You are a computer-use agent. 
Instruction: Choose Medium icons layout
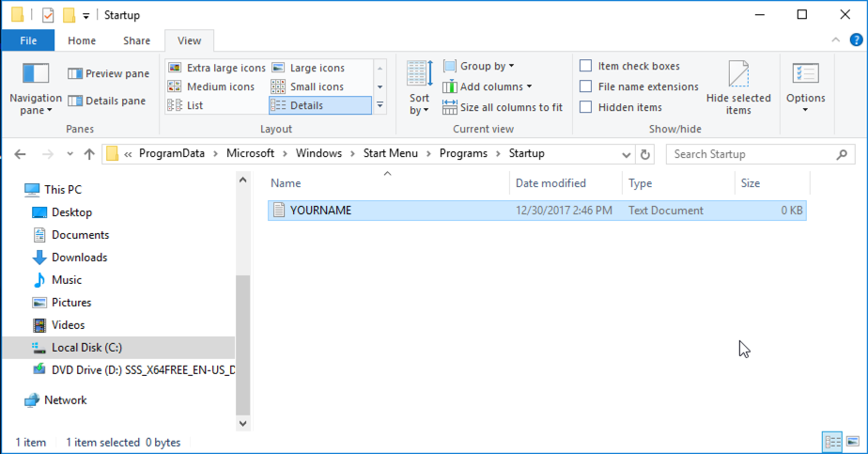[211, 86]
